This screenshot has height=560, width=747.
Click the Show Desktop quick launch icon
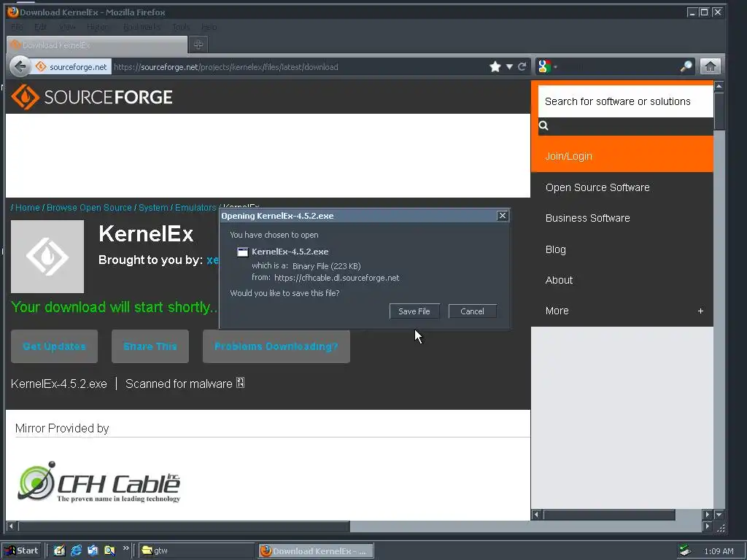[x=59, y=551]
